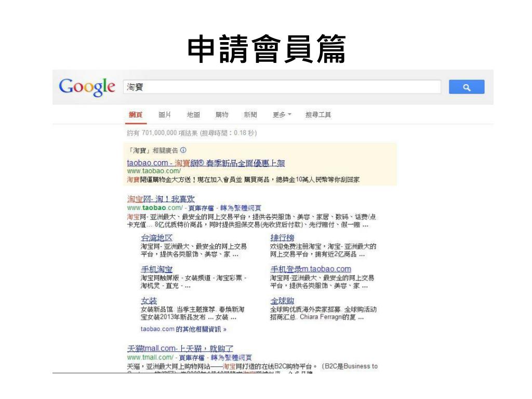Click 轉為繁體網頁 for the taobao.com result

pos(241,208)
